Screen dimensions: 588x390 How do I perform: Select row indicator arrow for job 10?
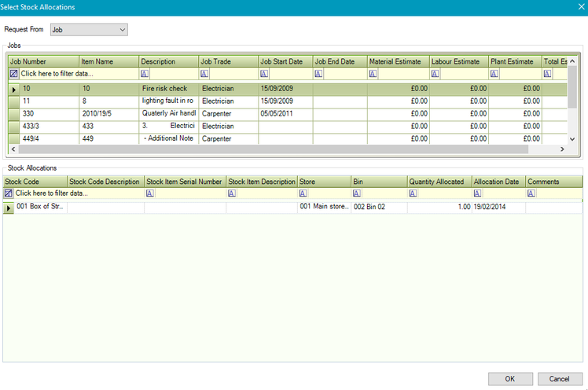click(13, 89)
